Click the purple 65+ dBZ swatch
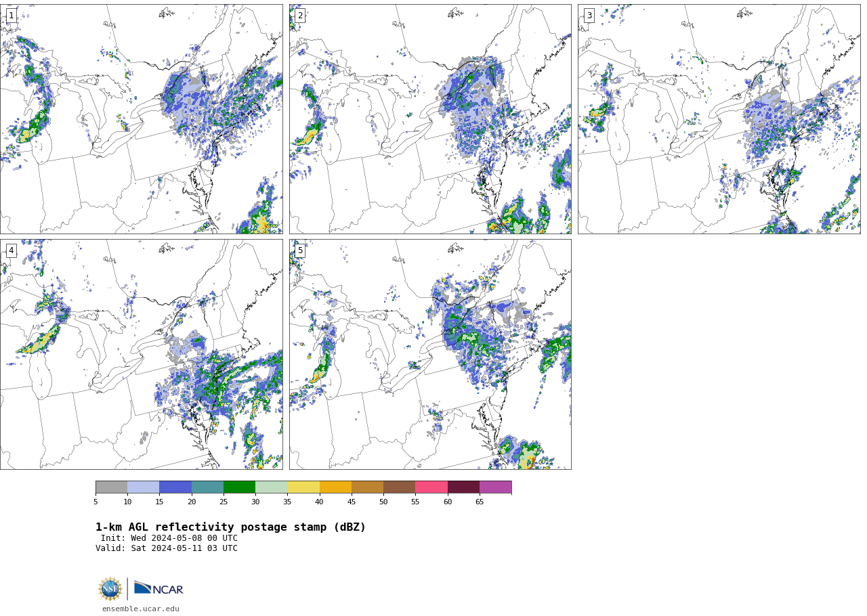The image size is (867, 616). (495, 487)
